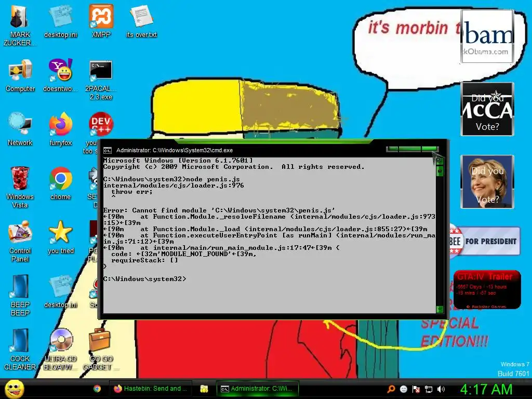Click the 'requireStack: []' line
Image resolution: width=532 pixels, height=399 pixels.
pos(144,260)
